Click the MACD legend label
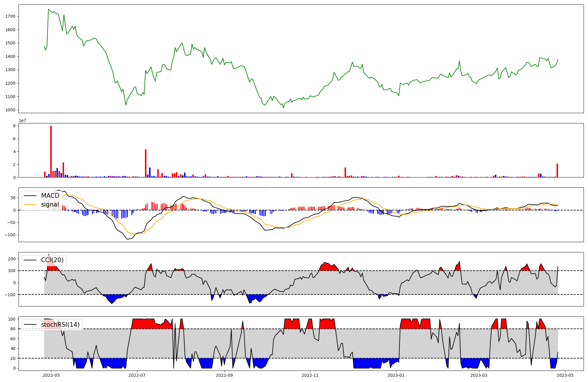 coord(50,196)
